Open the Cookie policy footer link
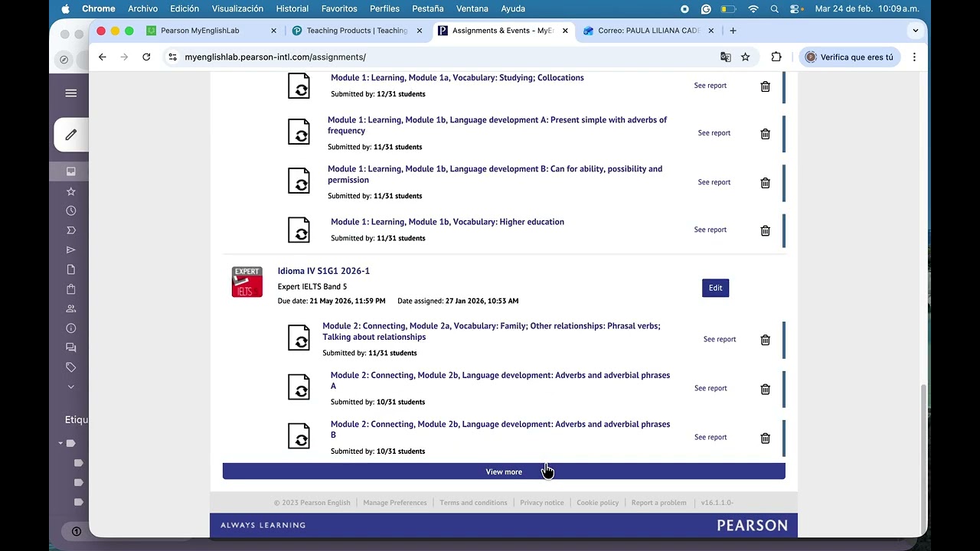Viewport: 980px width, 551px height. coord(598,503)
